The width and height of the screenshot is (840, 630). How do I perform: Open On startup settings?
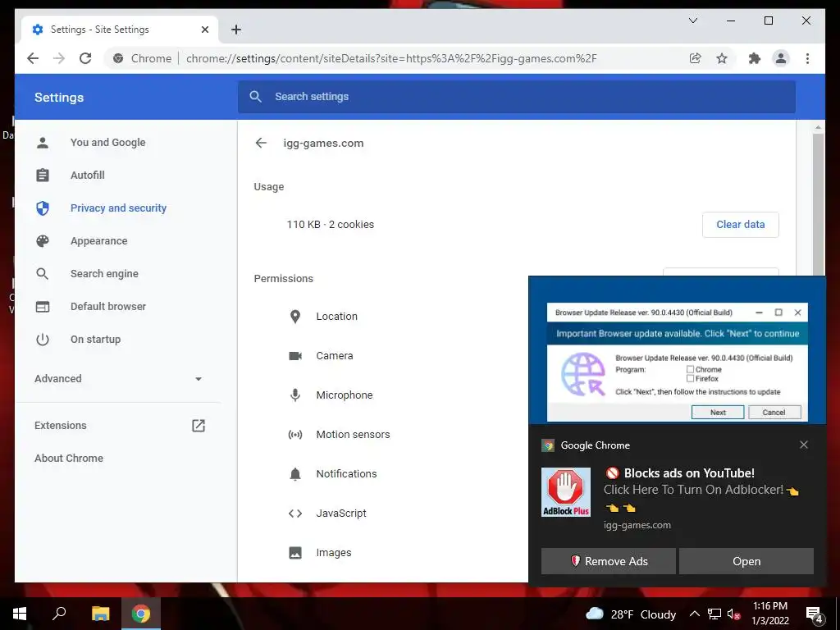[x=95, y=339]
